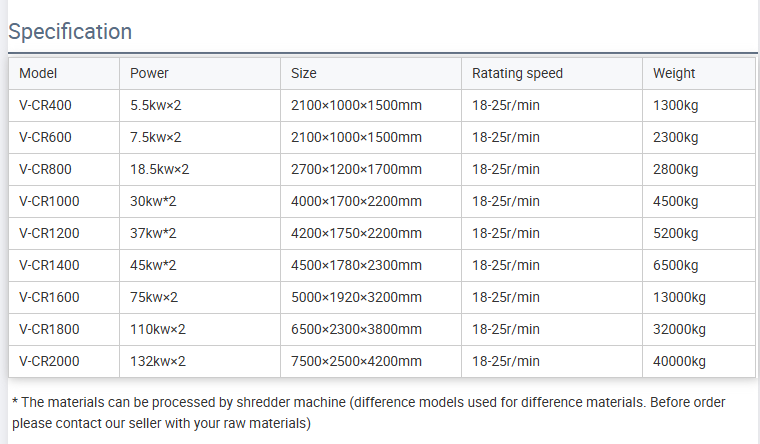The height and width of the screenshot is (444, 760).
Task: Click the Specification heading
Action: 70,31
